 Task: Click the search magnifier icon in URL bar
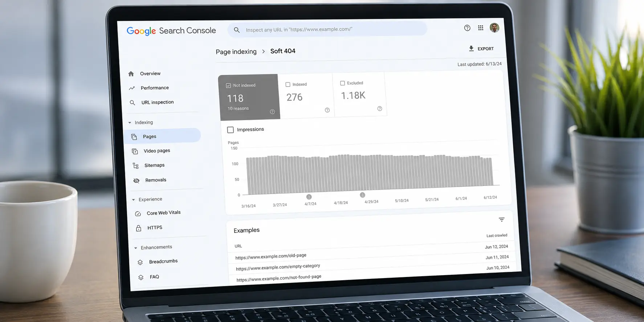(x=237, y=30)
